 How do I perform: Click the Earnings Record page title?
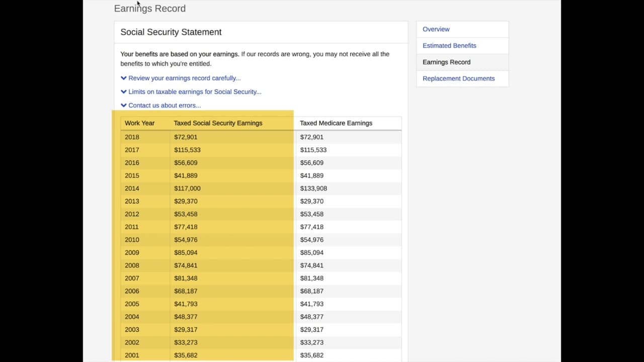coord(150,9)
